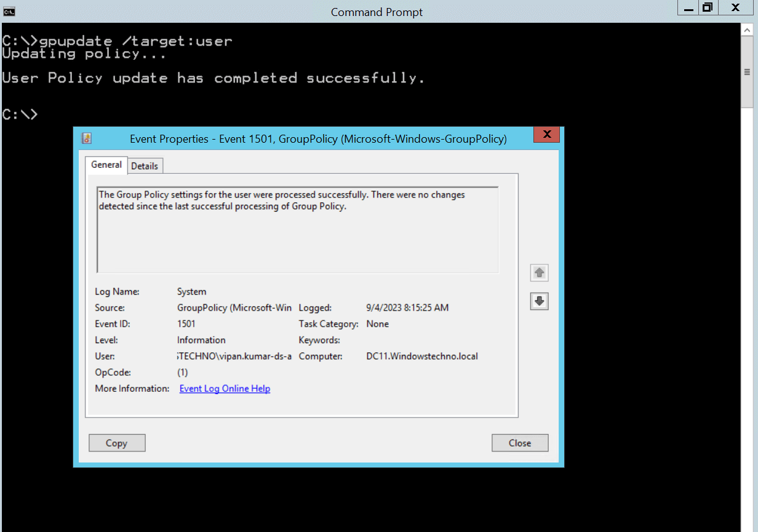Go to next event with down arrow

(539, 301)
